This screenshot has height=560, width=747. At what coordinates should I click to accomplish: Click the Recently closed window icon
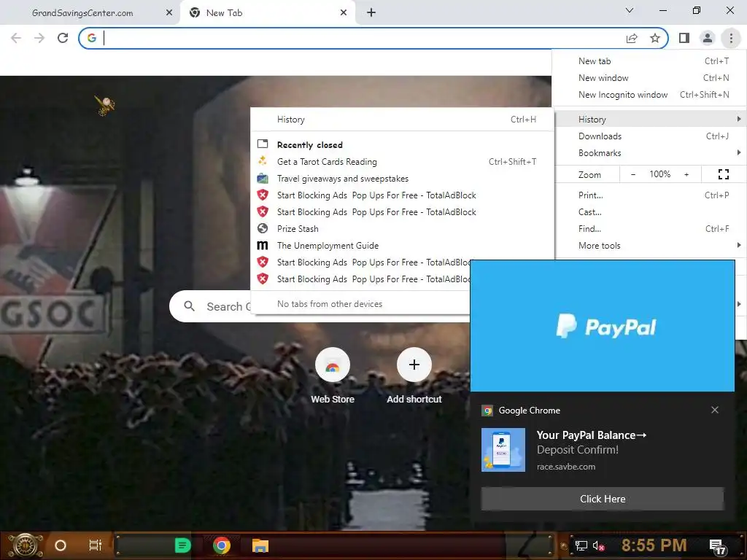click(x=263, y=144)
